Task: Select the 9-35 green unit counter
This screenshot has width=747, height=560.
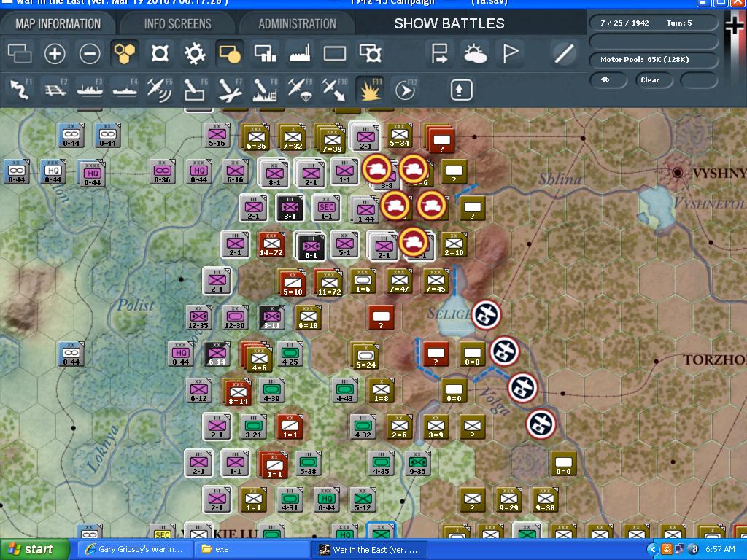Action: coord(418,463)
